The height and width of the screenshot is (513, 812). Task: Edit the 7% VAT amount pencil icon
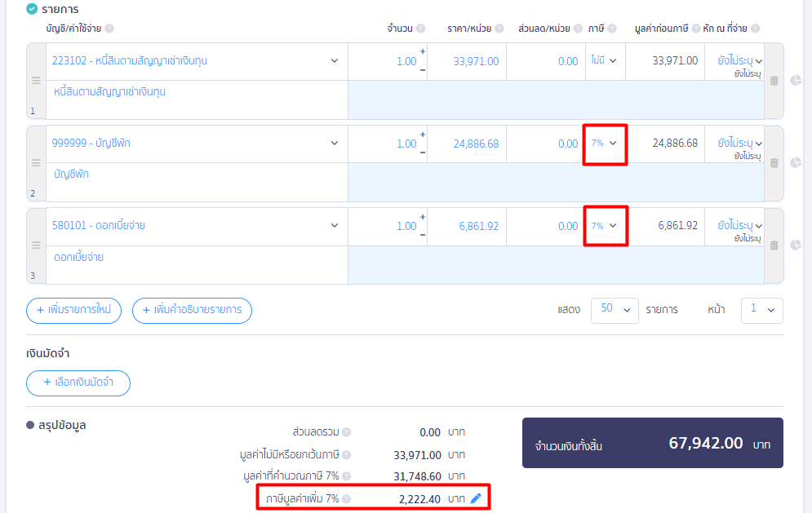pos(477,498)
